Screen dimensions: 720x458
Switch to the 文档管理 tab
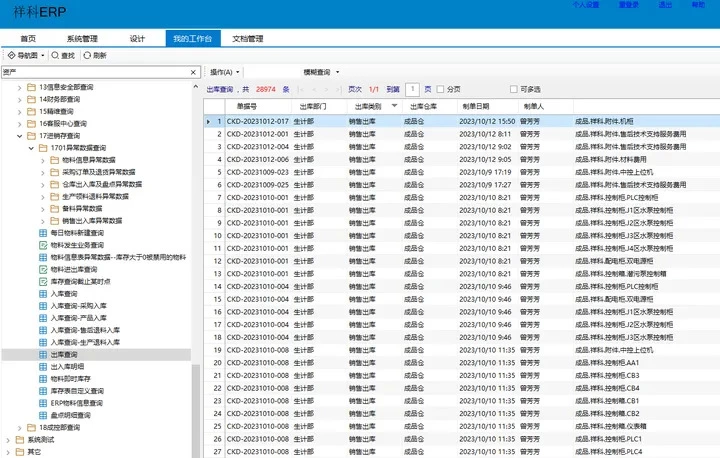(x=247, y=38)
